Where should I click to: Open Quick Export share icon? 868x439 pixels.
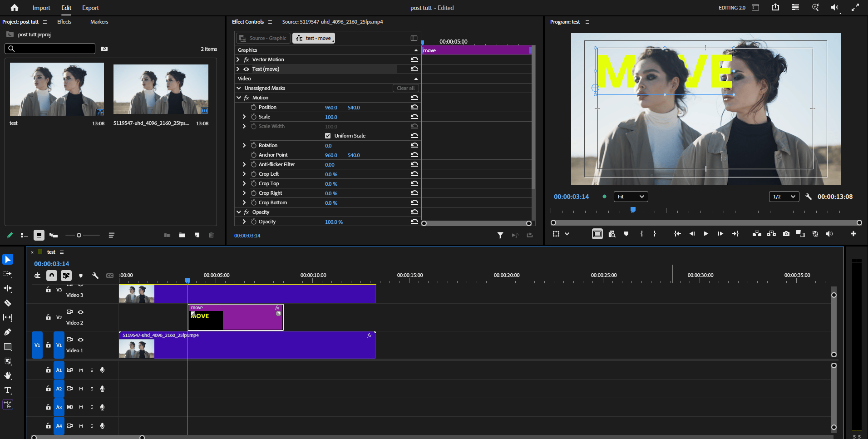tap(775, 7)
